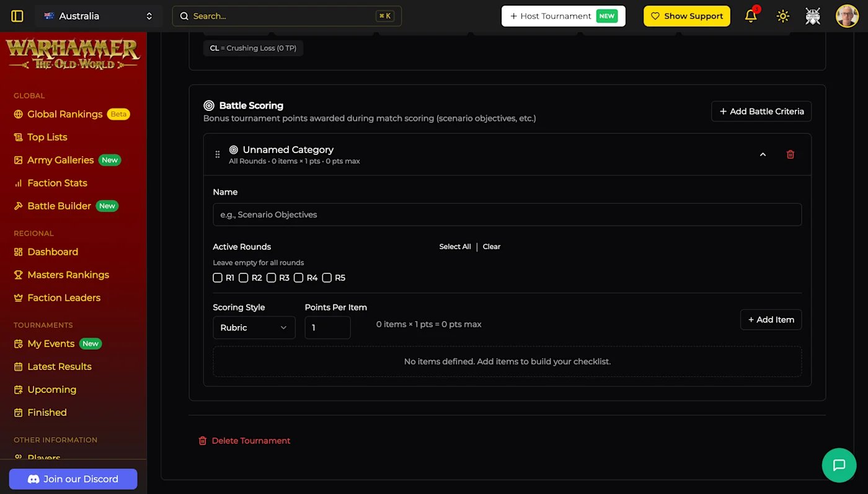This screenshot has height=494, width=868.
Task: Click Add Battle Criteria
Action: coord(761,112)
